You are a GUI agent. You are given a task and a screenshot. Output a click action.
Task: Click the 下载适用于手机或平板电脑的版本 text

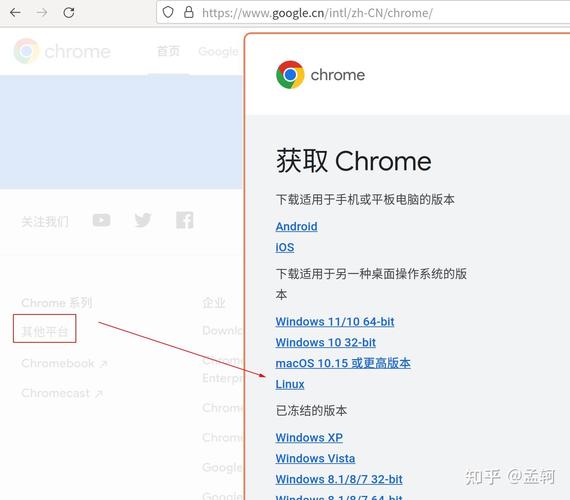click(x=365, y=199)
